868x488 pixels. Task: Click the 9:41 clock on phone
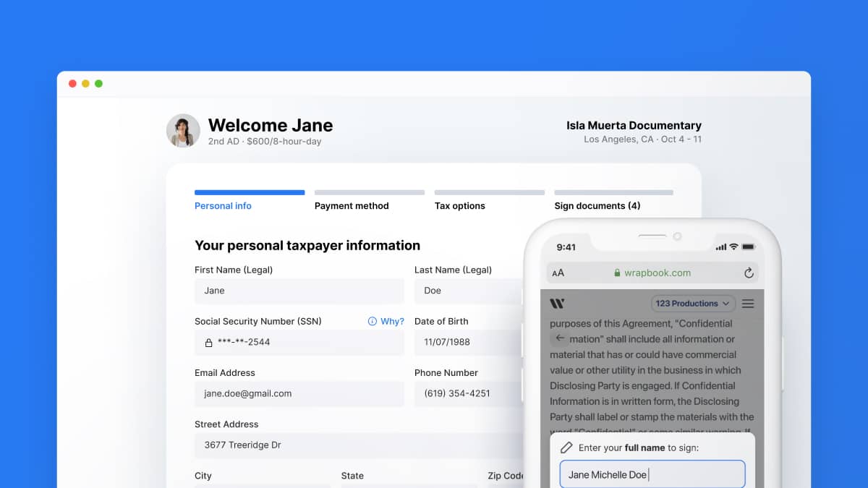(x=566, y=247)
